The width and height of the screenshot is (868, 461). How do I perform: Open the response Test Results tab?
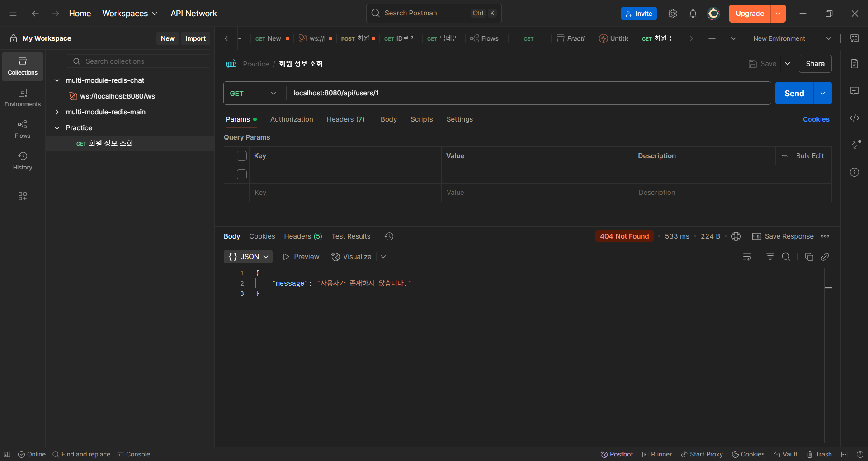click(351, 236)
